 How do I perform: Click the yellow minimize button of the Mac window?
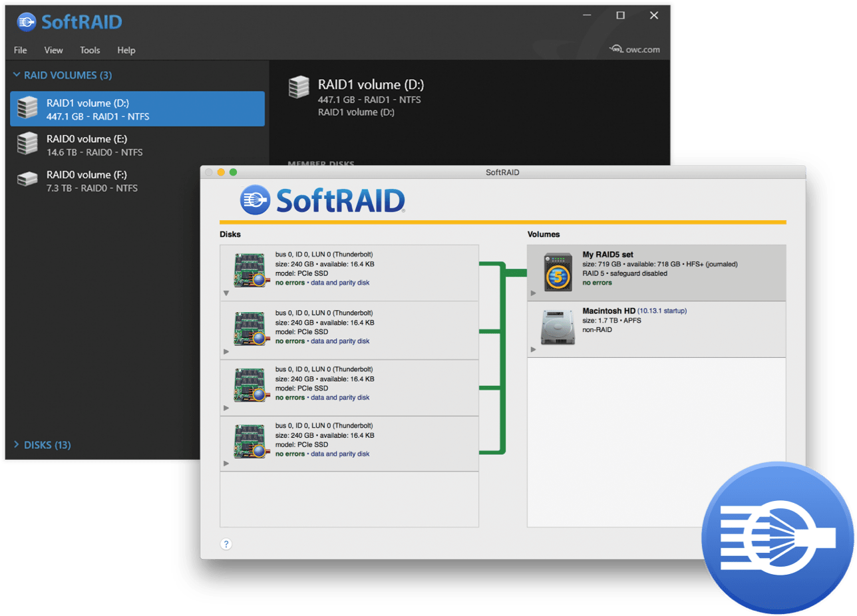point(222,172)
